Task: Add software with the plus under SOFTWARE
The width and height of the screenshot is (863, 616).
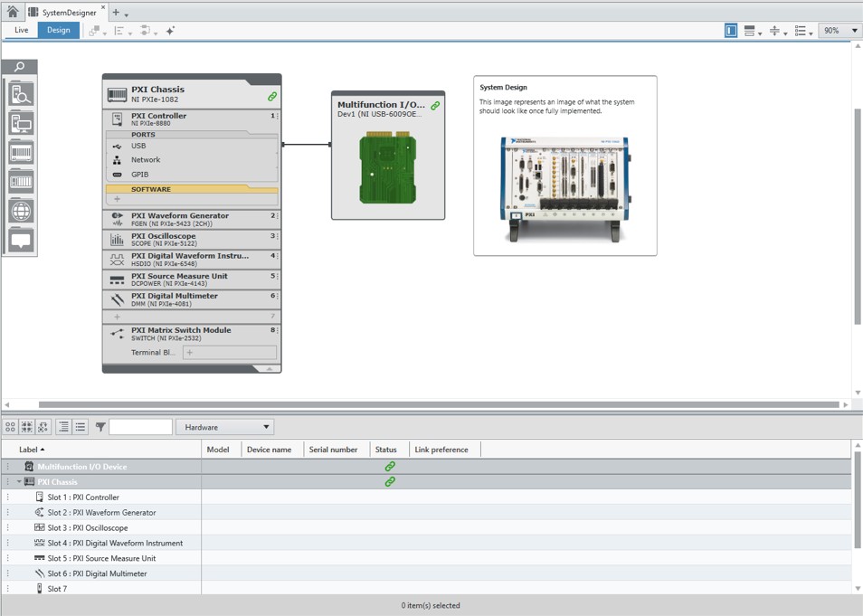Action: coord(117,199)
